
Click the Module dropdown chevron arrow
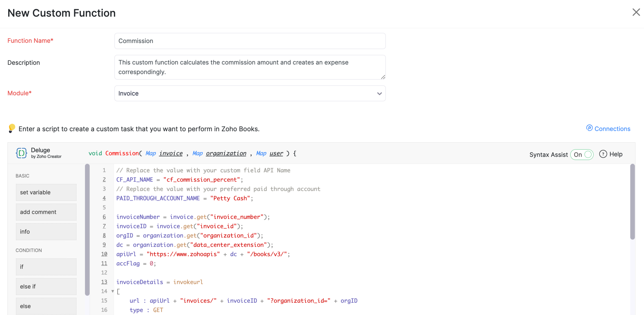click(x=379, y=94)
